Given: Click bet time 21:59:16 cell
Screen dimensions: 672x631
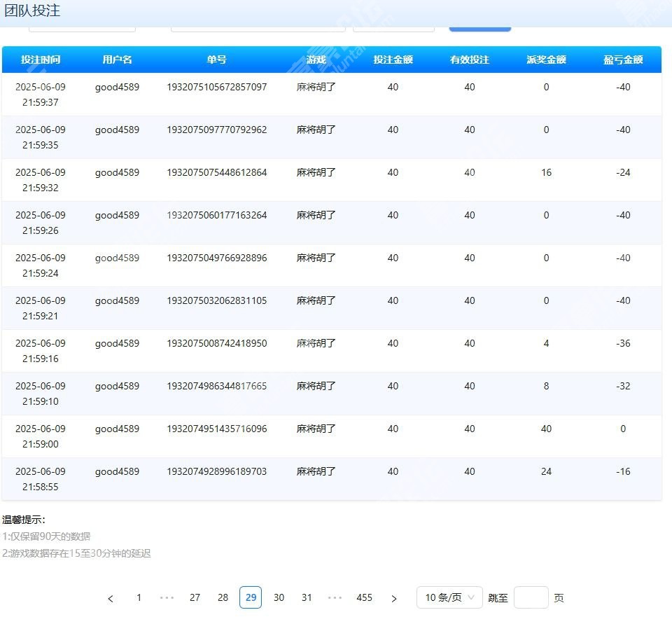Looking at the screenshot, I should coord(41,351).
